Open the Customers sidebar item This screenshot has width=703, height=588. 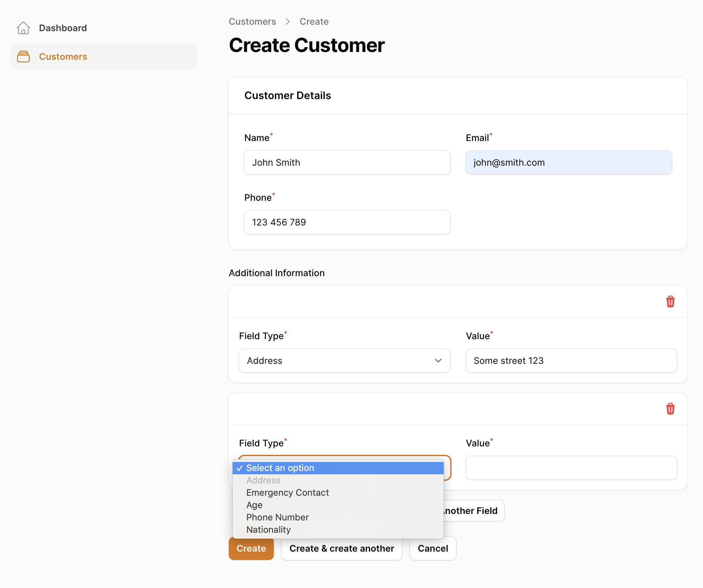(x=104, y=57)
